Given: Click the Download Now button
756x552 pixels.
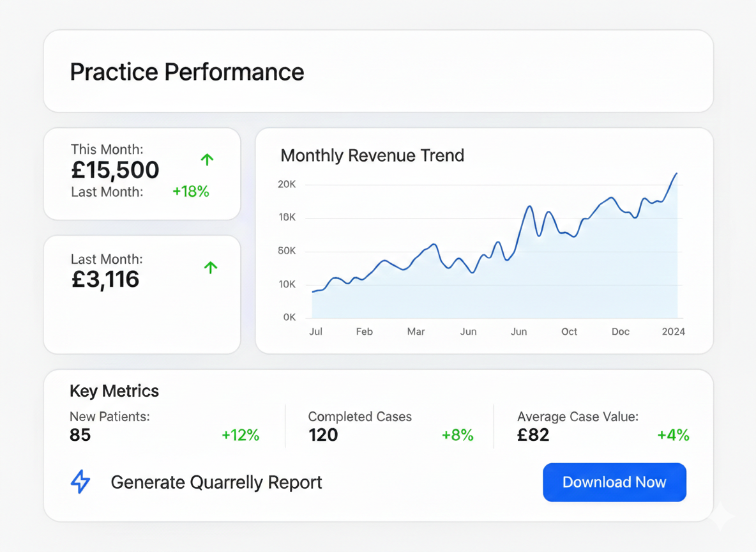Looking at the screenshot, I should point(614,482).
